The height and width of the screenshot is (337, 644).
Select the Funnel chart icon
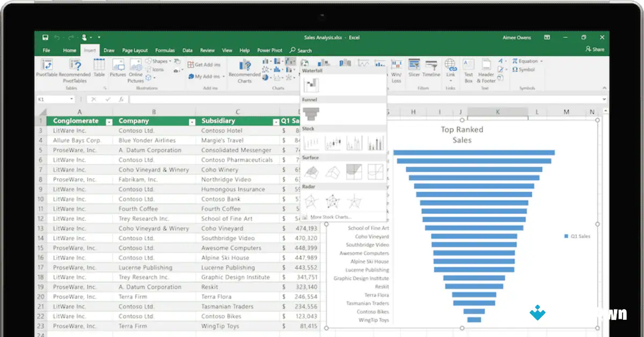click(312, 113)
